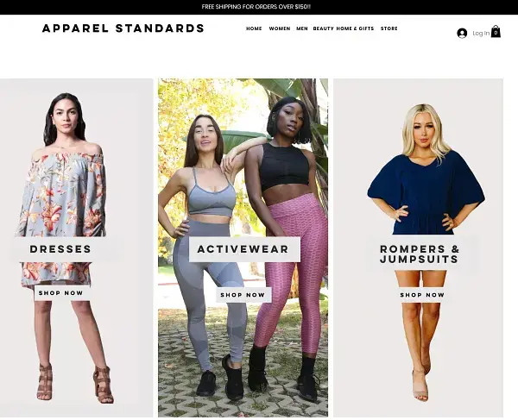Click the Log In link
The width and height of the screenshot is (518, 420).
pos(481,33)
